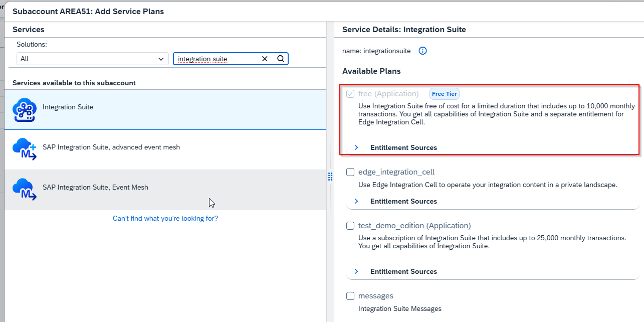Click the search magnifier icon
This screenshot has height=322, width=644.
click(281, 59)
